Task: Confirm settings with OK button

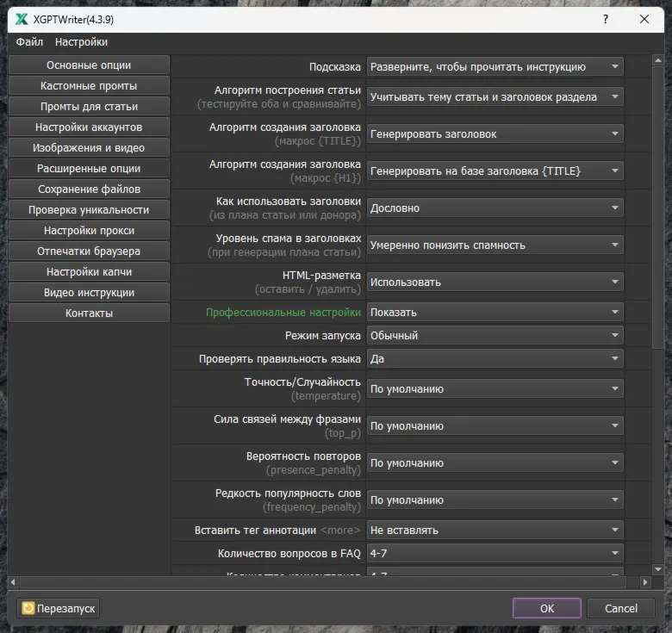Action: 547,608
